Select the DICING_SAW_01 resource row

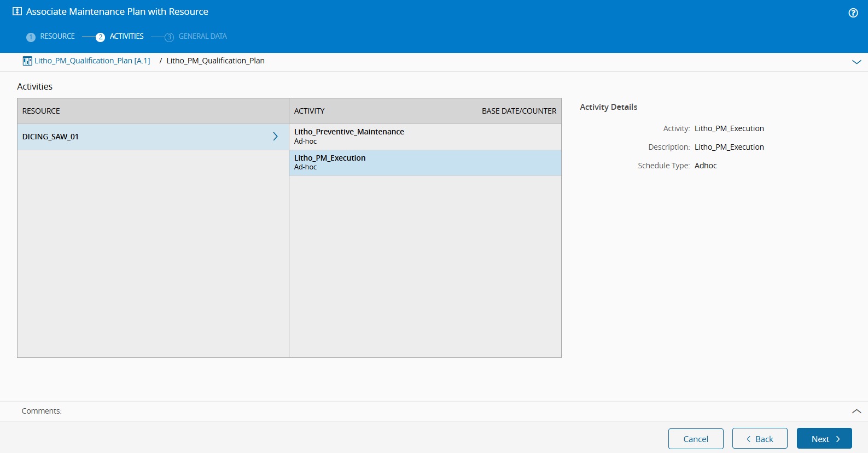pos(142,137)
